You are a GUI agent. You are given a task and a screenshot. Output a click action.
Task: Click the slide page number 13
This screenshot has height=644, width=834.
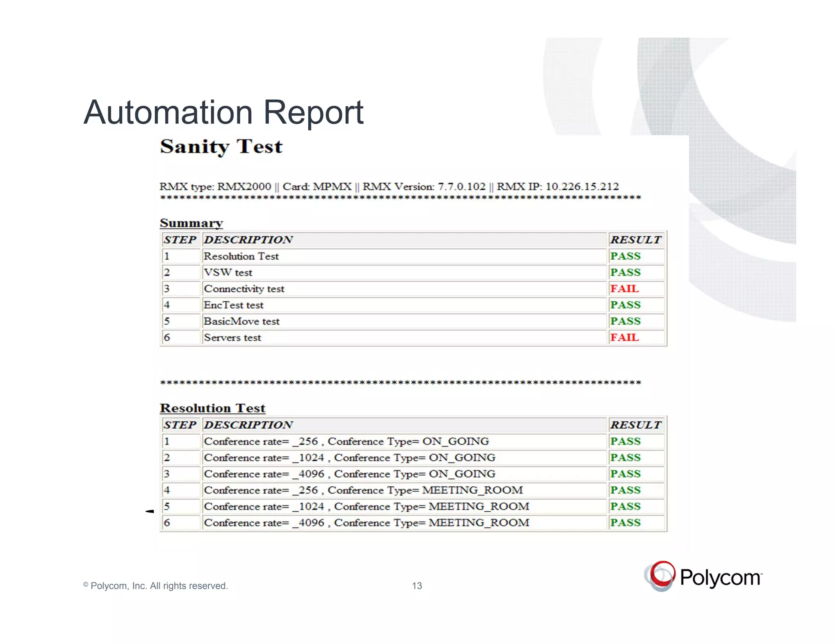tap(417, 586)
